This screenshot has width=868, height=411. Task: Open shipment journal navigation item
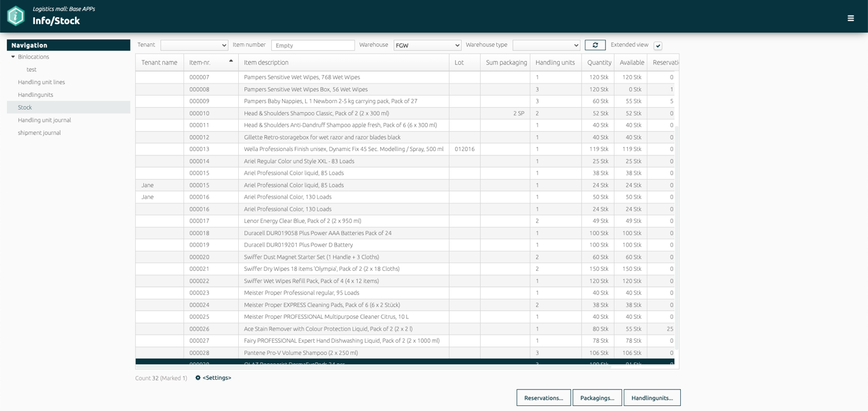click(x=39, y=133)
